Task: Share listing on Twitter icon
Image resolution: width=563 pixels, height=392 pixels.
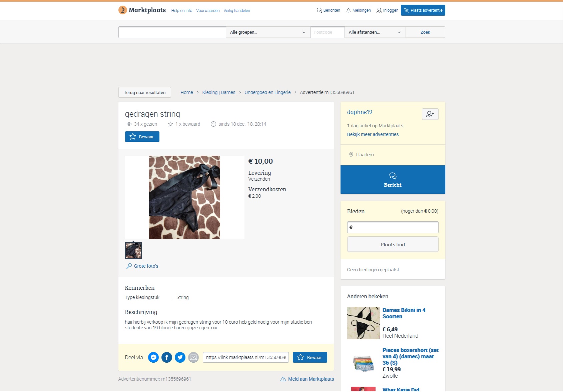Action: tap(180, 357)
